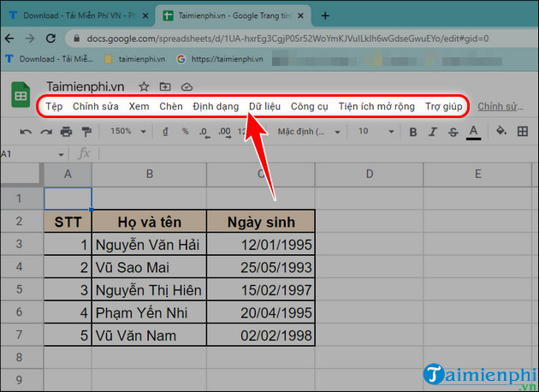
Task: Apply currency format (đ) button
Action: (165, 131)
